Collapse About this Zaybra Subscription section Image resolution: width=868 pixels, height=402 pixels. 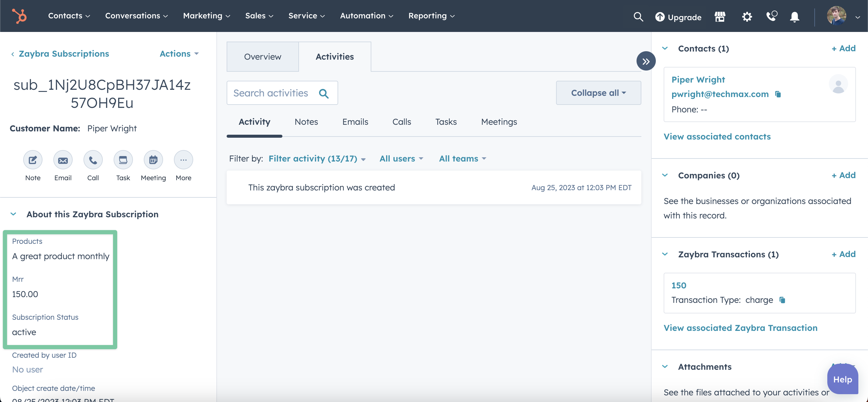coord(14,214)
